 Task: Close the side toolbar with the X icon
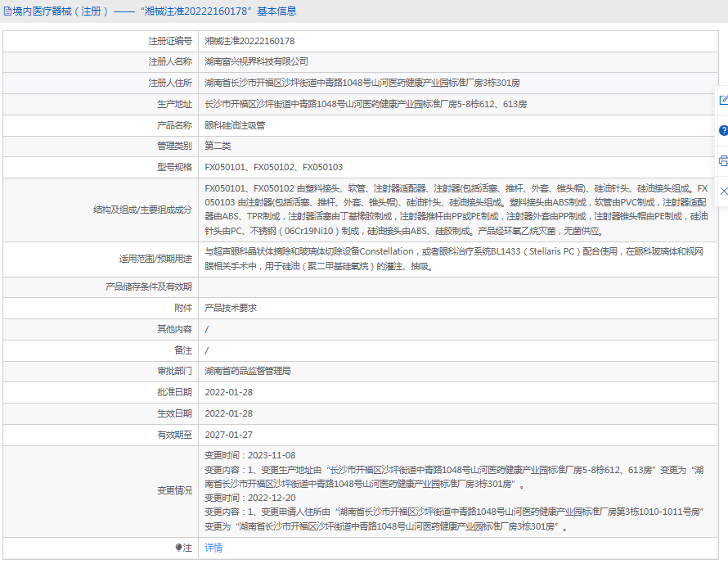(x=723, y=191)
